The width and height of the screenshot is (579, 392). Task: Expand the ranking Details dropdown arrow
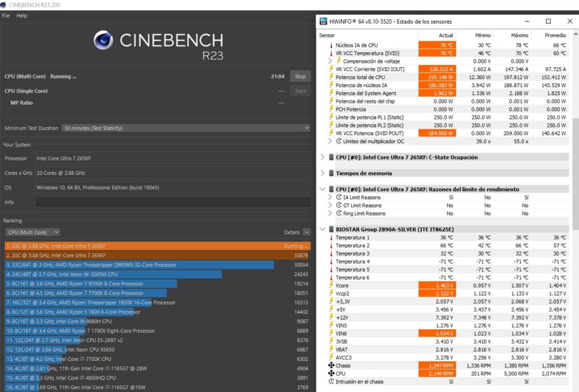point(306,232)
